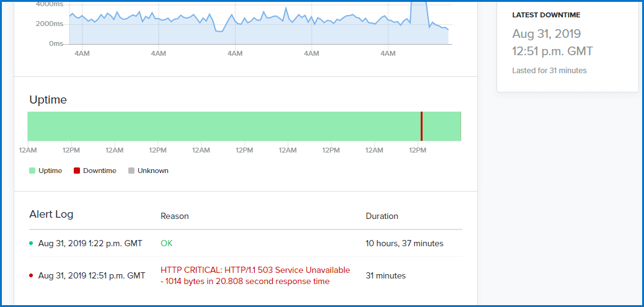Click the '31 minutes' duration value
This screenshot has width=644, height=307.
[x=386, y=276]
